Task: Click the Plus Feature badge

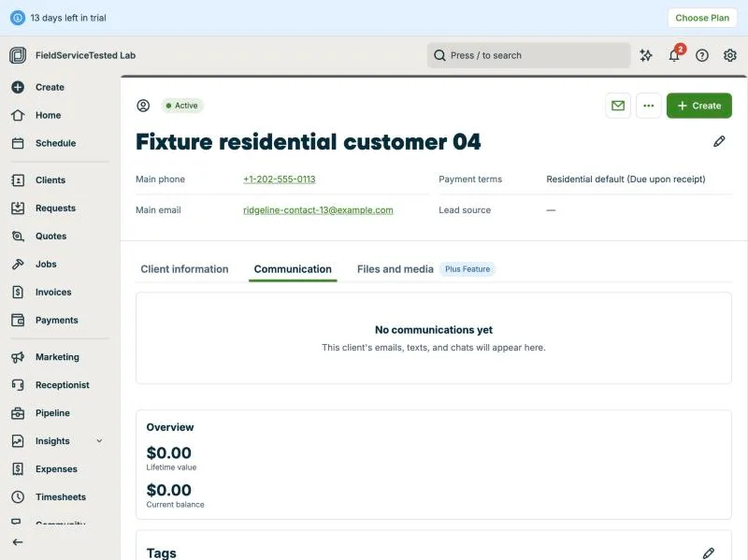Action: tap(467, 269)
